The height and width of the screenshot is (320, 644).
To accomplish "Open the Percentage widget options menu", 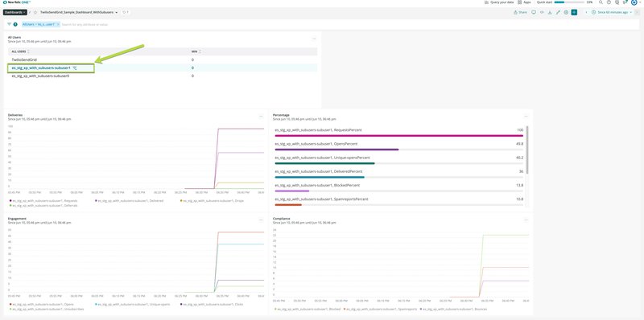I will pyautogui.click(x=526, y=116).
